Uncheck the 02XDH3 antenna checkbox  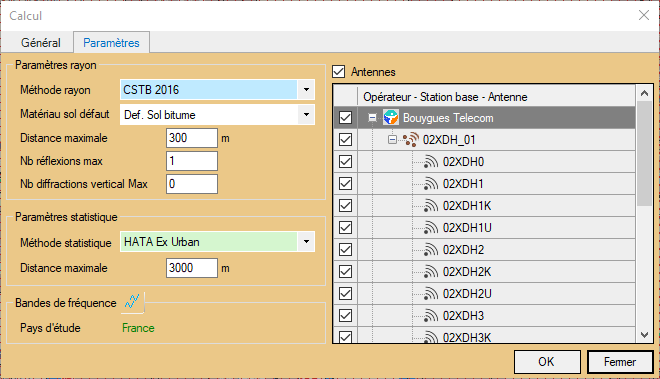pyautogui.click(x=346, y=315)
